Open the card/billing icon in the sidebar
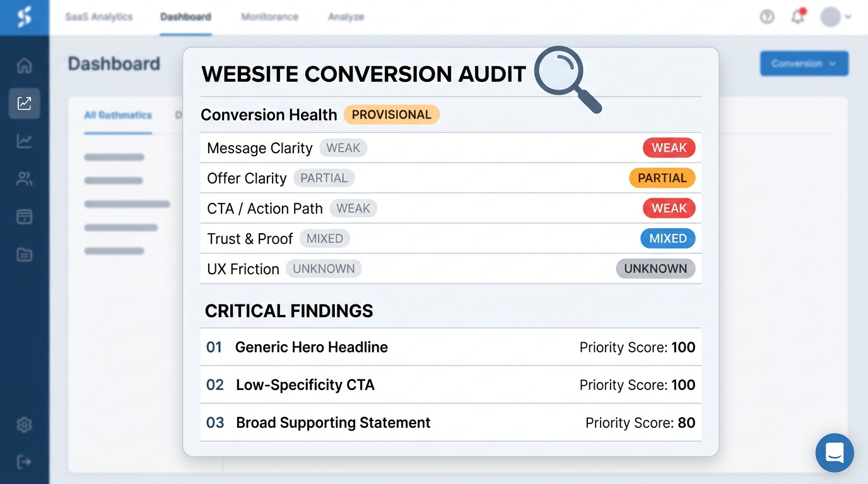The width and height of the screenshot is (868, 484). click(24, 217)
